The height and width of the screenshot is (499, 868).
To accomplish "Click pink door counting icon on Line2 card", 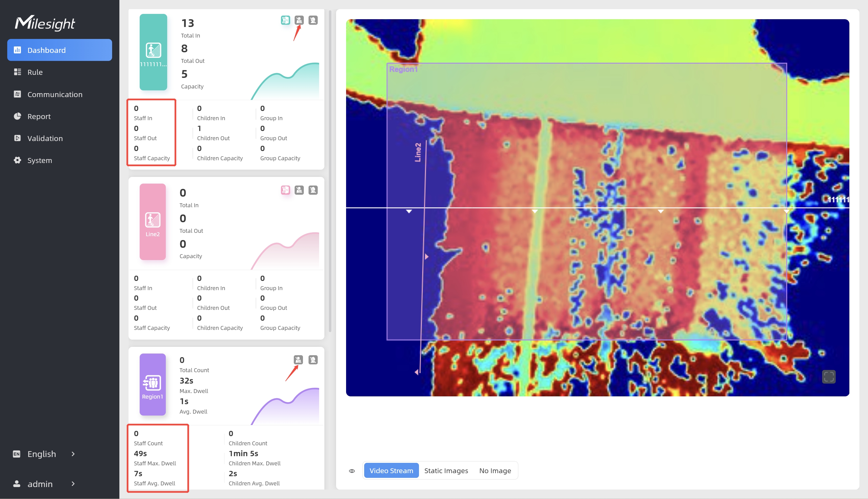I will pos(285,190).
